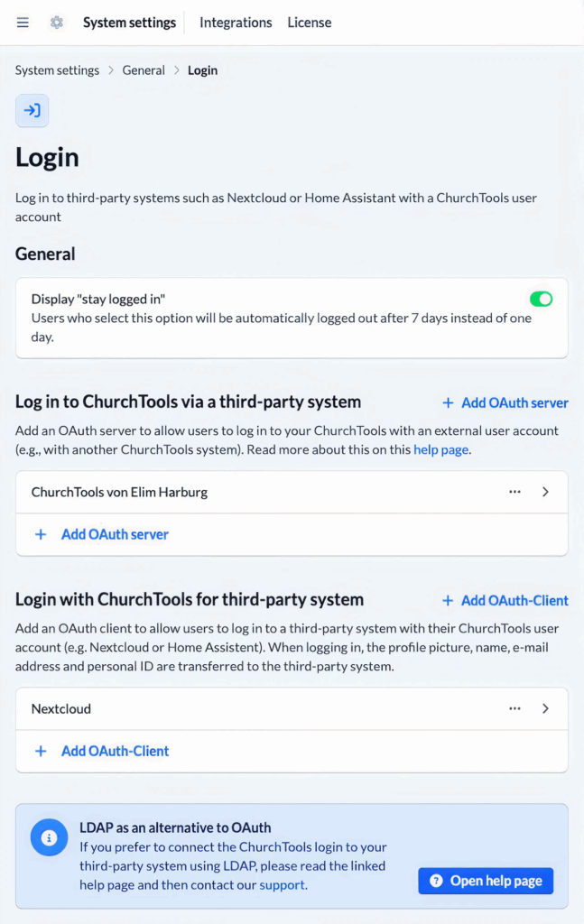Toggle the "stay logged in" switch
The width and height of the screenshot is (584, 924).
(541, 299)
